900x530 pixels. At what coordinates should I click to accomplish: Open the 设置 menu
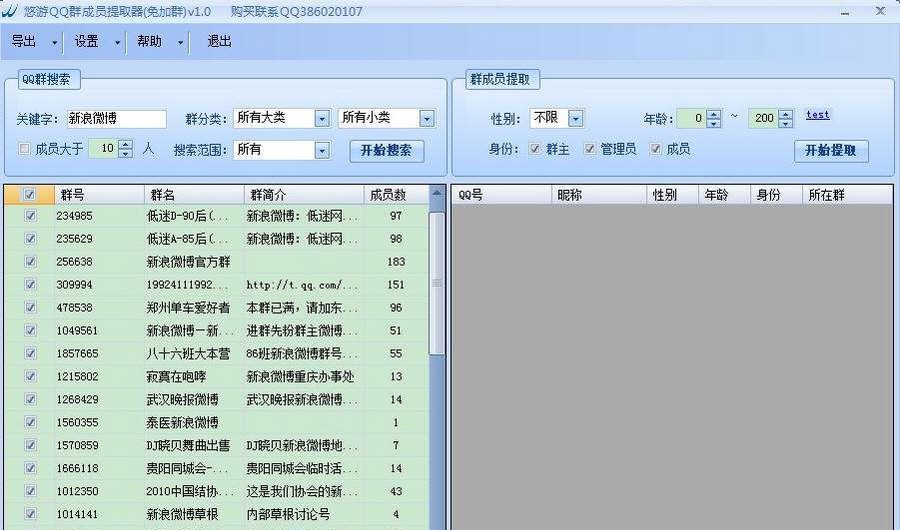[87, 41]
